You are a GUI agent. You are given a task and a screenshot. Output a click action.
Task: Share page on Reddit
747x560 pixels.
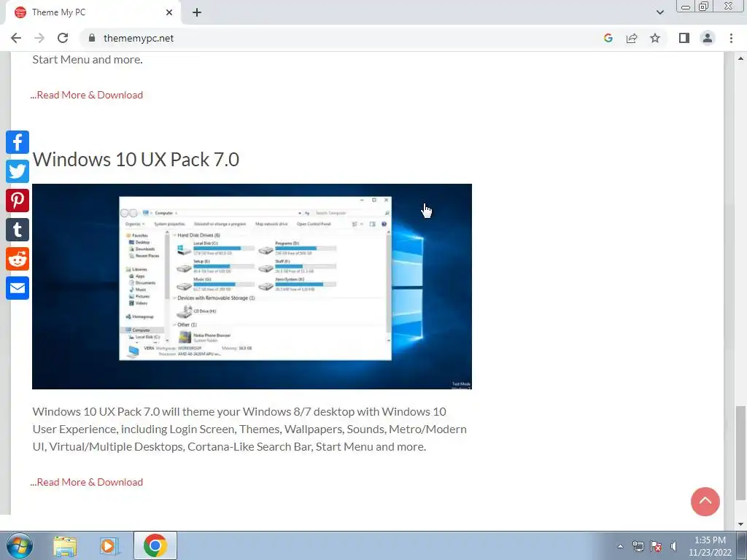point(18,259)
